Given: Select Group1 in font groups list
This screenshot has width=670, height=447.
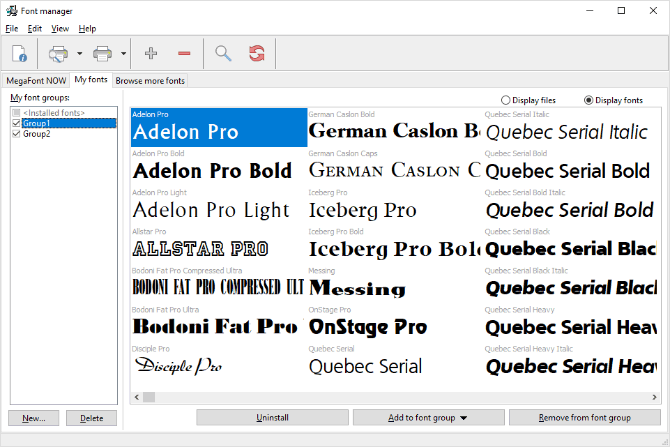Looking at the screenshot, I should 69,123.
